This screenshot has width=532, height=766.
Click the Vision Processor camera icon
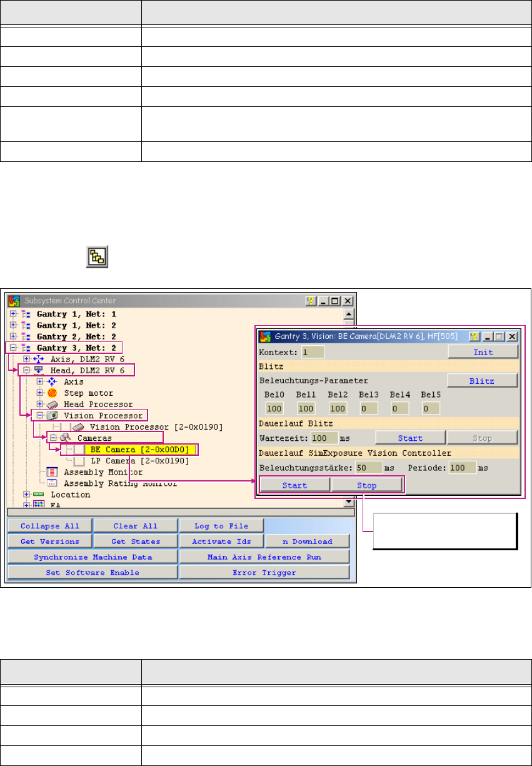(53, 415)
